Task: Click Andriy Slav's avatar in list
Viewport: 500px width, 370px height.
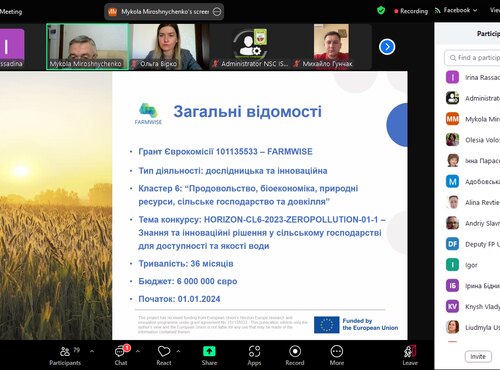Action: [x=452, y=223]
